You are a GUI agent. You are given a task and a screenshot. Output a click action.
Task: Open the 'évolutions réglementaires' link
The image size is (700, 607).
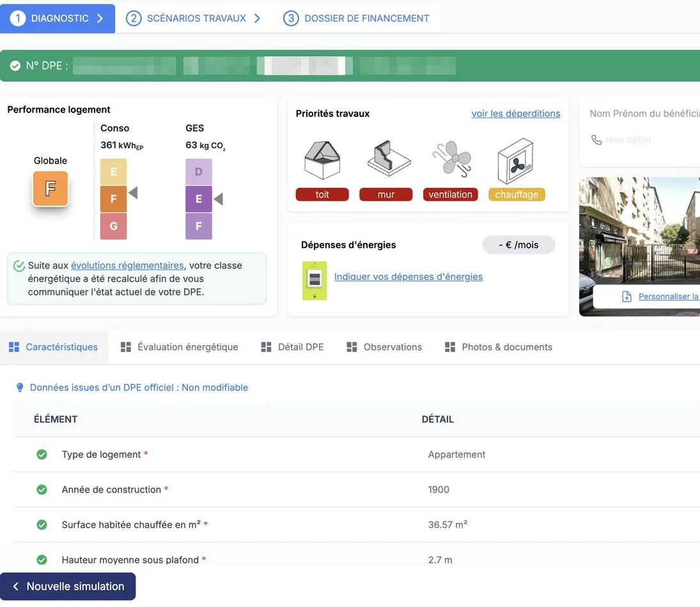coord(127,266)
